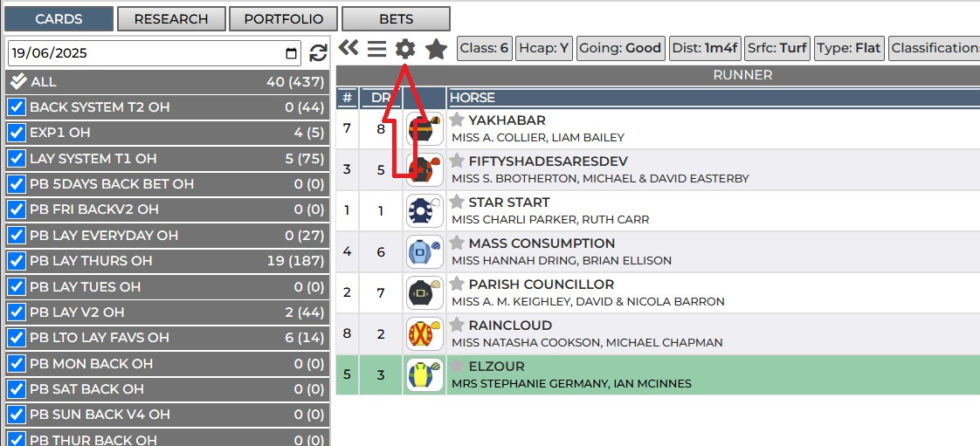980x446 pixels.
Task: Toggle PB LAY EVERYDAY OH checkbox
Action: click(17, 236)
